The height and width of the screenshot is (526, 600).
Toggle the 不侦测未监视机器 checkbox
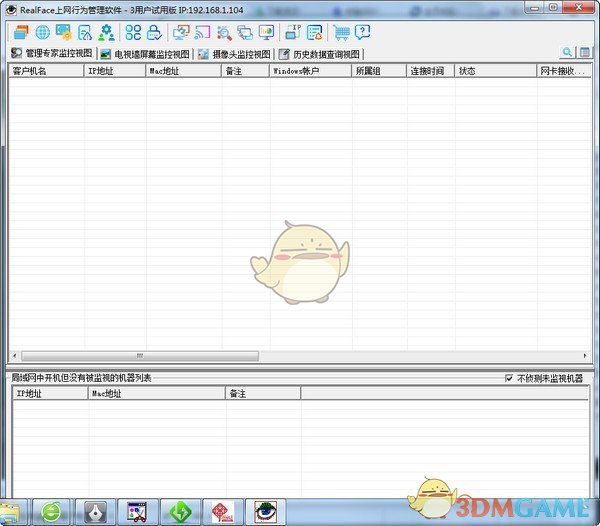[509, 378]
